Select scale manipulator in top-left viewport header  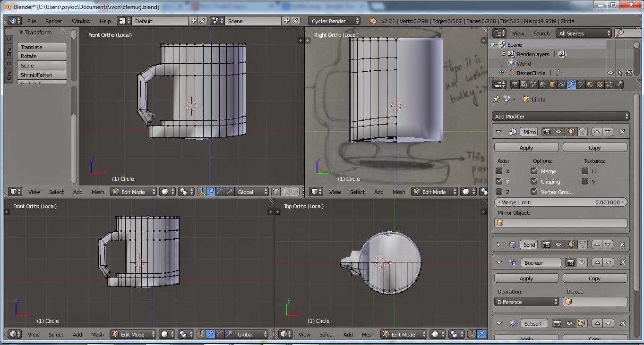pyautogui.click(x=230, y=192)
